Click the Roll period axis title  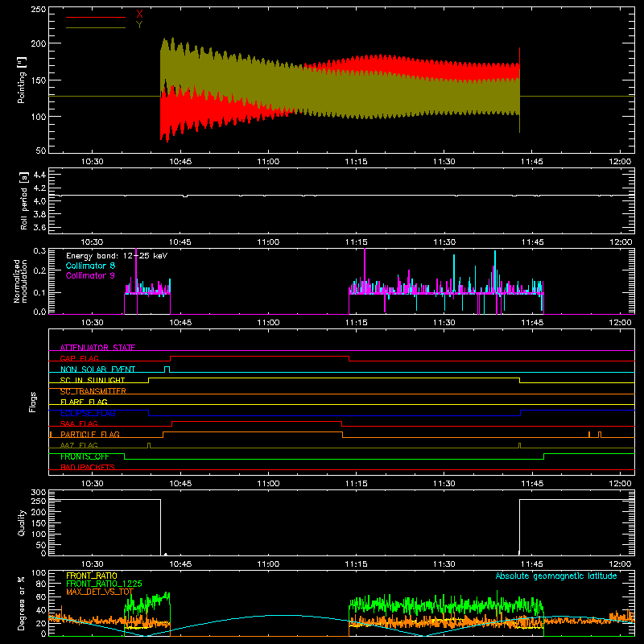click(24, 200)
